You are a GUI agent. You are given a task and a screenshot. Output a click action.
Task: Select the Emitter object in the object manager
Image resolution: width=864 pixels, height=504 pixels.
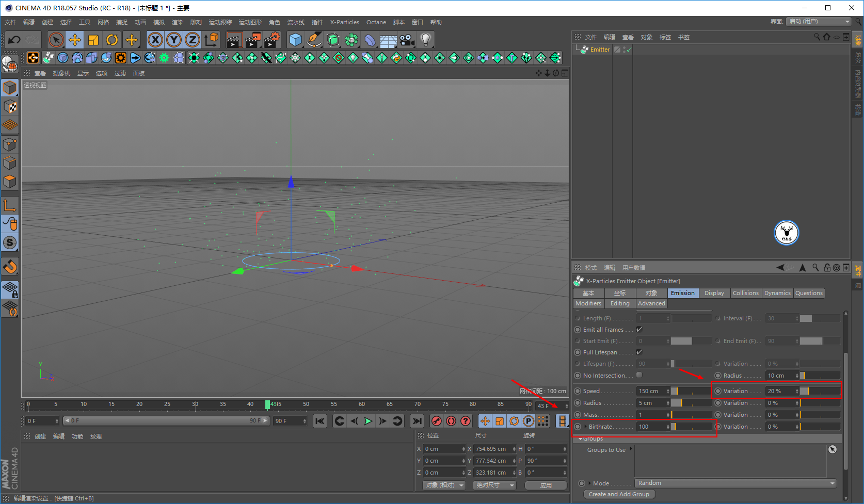pos(600,50)
